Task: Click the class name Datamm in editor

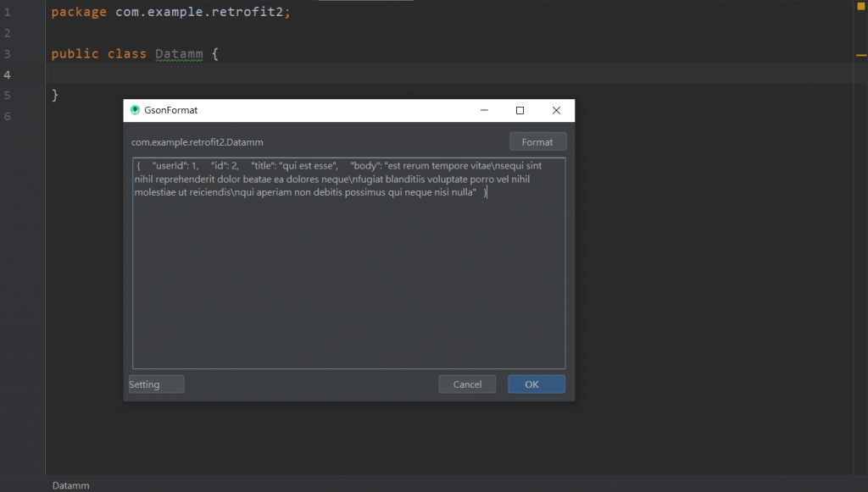Action: 179,53
